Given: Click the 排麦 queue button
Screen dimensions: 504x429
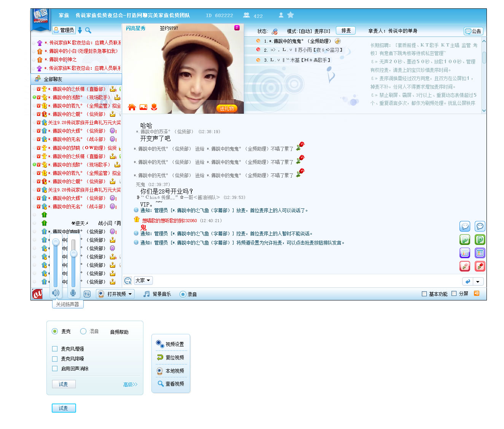Looking at the screenshot, I should 346,31.
